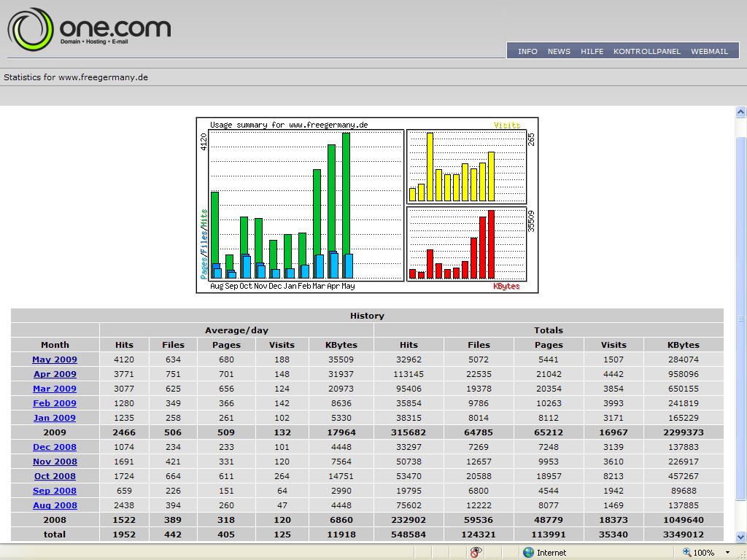This screenshot has height=560, width=747.
Task: Open the Jan 2009 statistics link
Action: point(55,418)
